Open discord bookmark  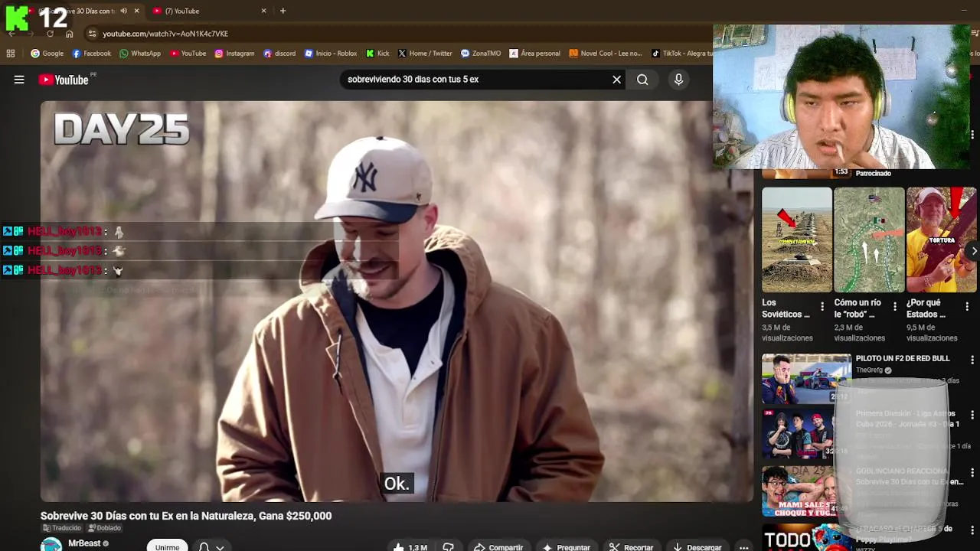click(x=279, y=54)
